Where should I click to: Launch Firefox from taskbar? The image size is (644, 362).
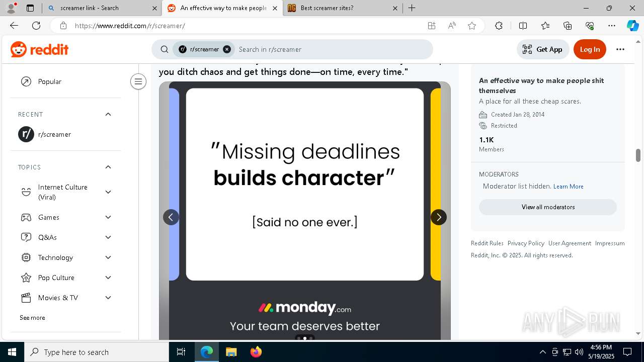pyautogui.click(x=256, y=352)
